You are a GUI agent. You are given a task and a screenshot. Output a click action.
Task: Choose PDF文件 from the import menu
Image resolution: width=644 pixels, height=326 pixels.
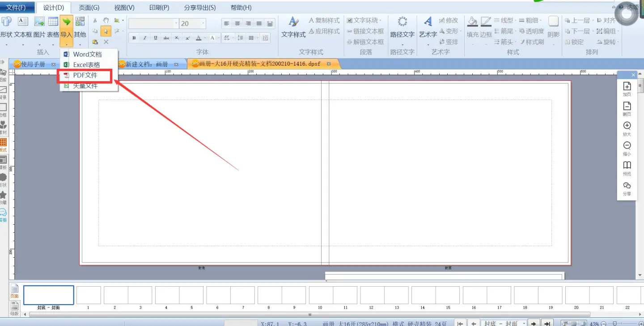click(x=85, y=75)
